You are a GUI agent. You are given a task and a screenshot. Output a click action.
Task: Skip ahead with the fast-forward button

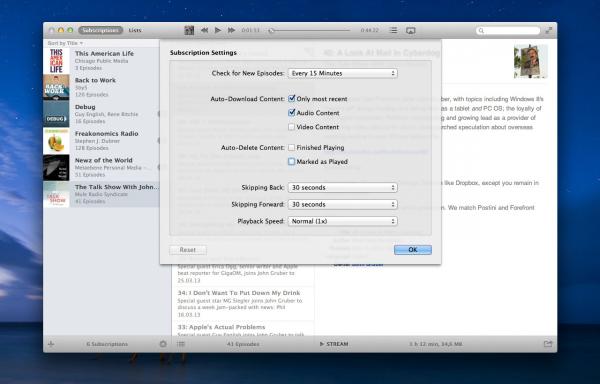tap(231, 30)
